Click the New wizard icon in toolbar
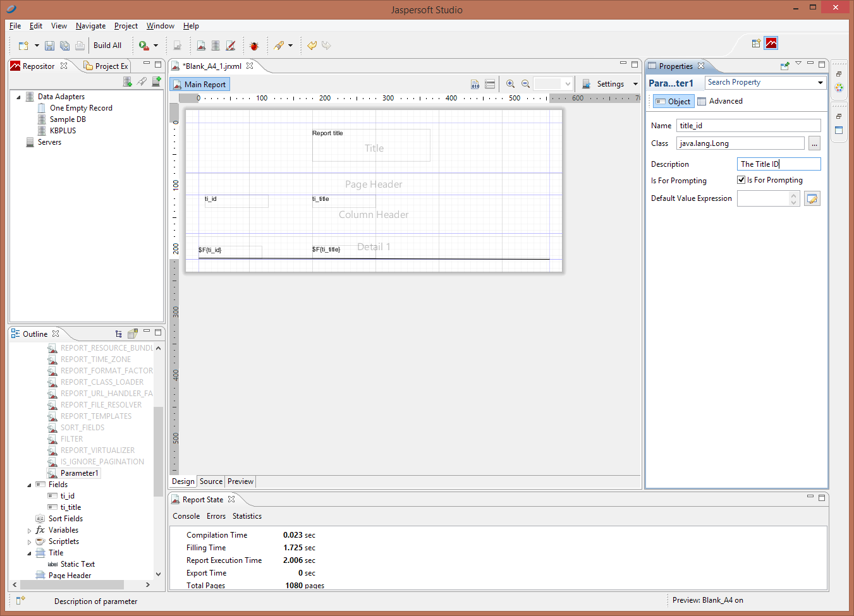The width and height of the screenshot is (854, 616). 24,45
